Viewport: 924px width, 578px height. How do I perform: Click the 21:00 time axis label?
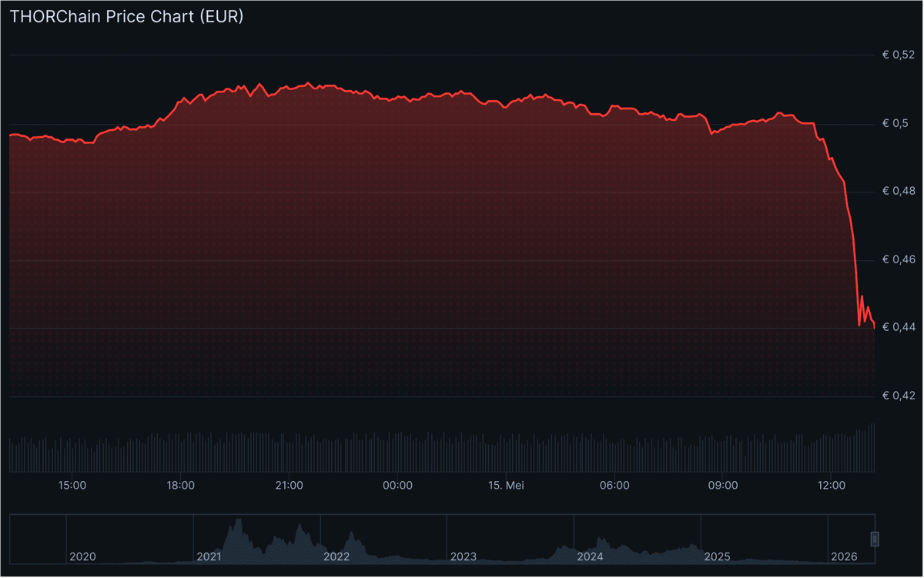pos(289,486)
